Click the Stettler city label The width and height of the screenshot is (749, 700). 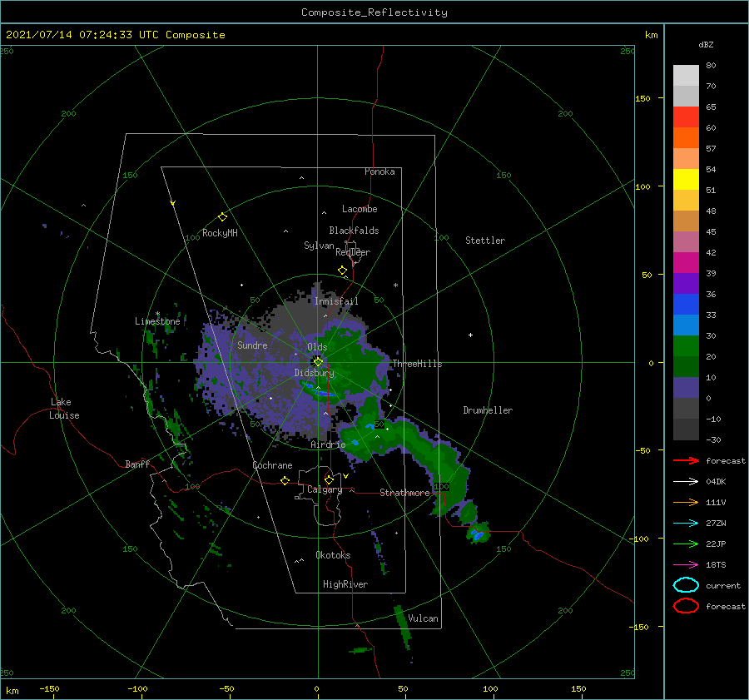[x=485, y=241]
